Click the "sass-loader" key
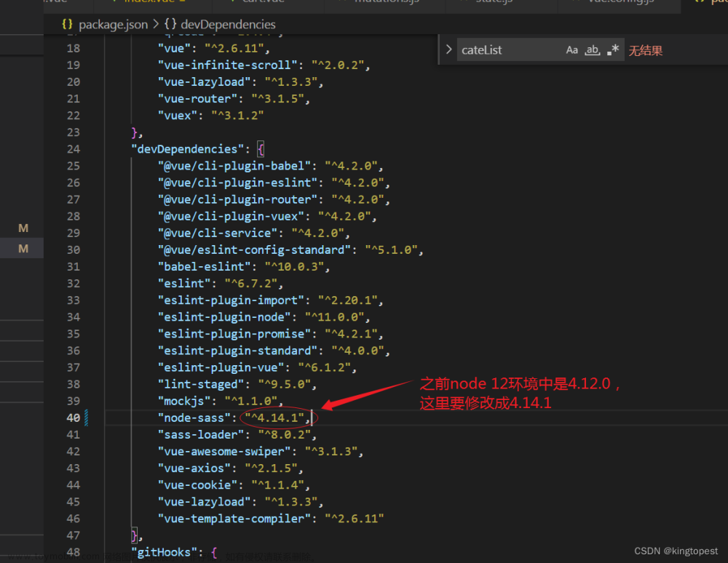Viewport: 728px width, 563px height. click(x=201, y=434)
